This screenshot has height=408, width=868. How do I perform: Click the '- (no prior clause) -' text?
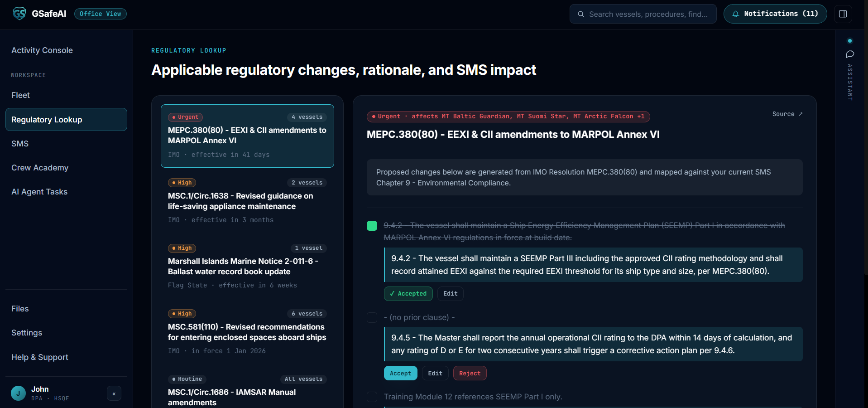click(419, 317)
